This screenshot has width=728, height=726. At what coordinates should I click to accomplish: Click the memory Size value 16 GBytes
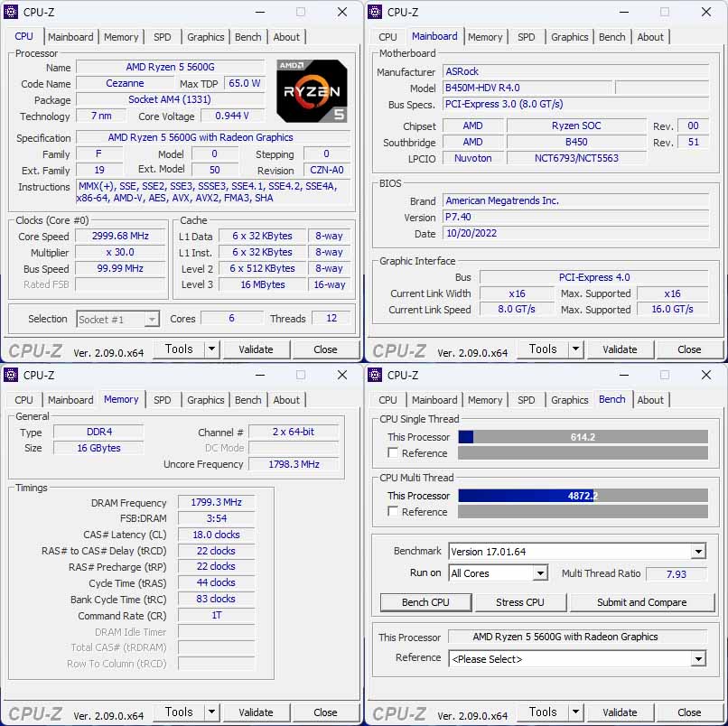(98, 448)
